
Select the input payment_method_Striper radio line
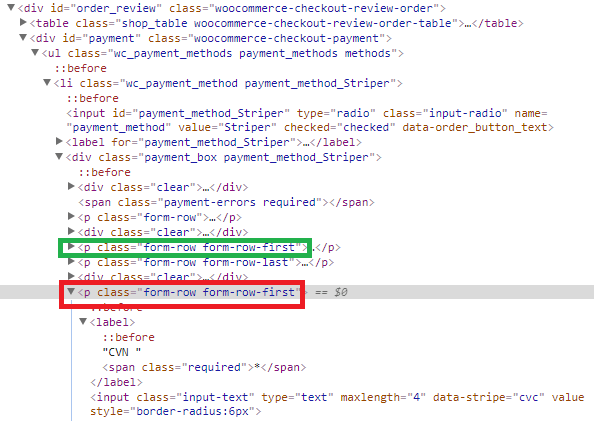[x=310, y=120]
